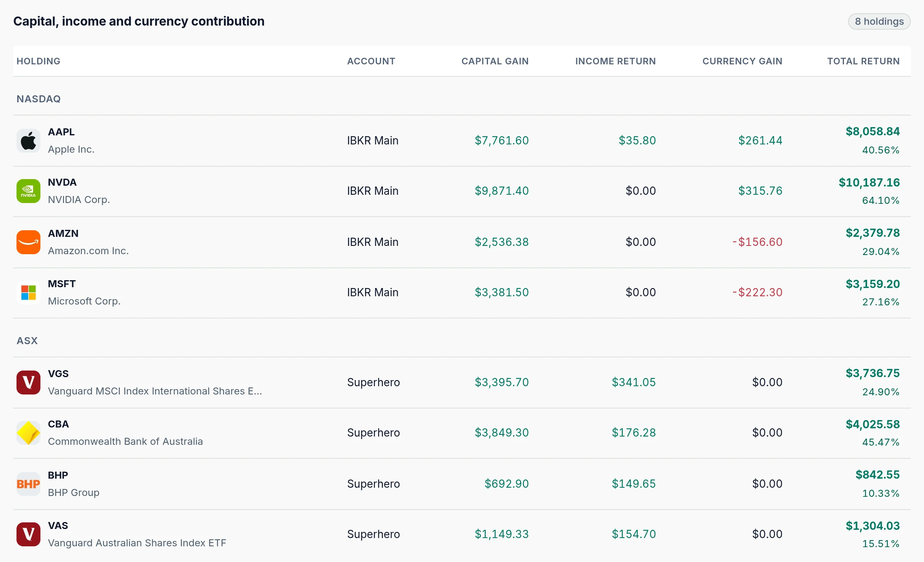Click BHP total return $842.55
Screen dimensions: 924x562
click(877, 475)
